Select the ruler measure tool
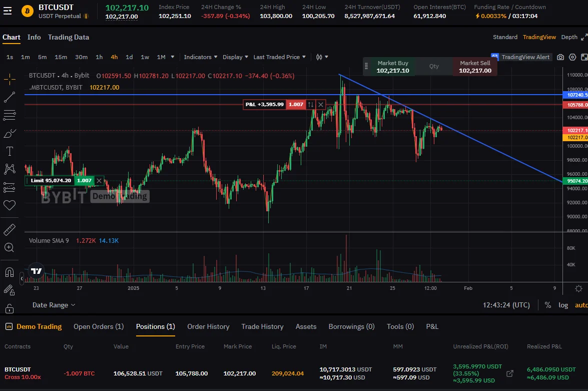This screenshot has height=391, width=588. 10,230
